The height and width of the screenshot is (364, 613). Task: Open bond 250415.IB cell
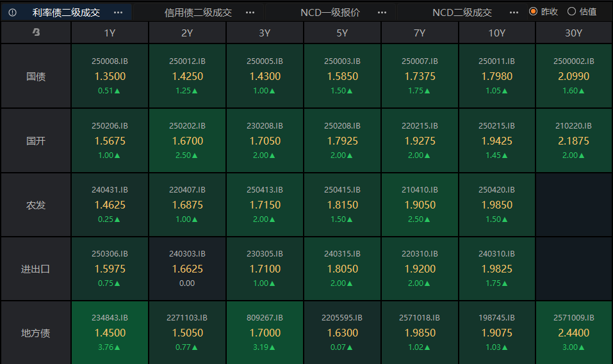[342, 205]
